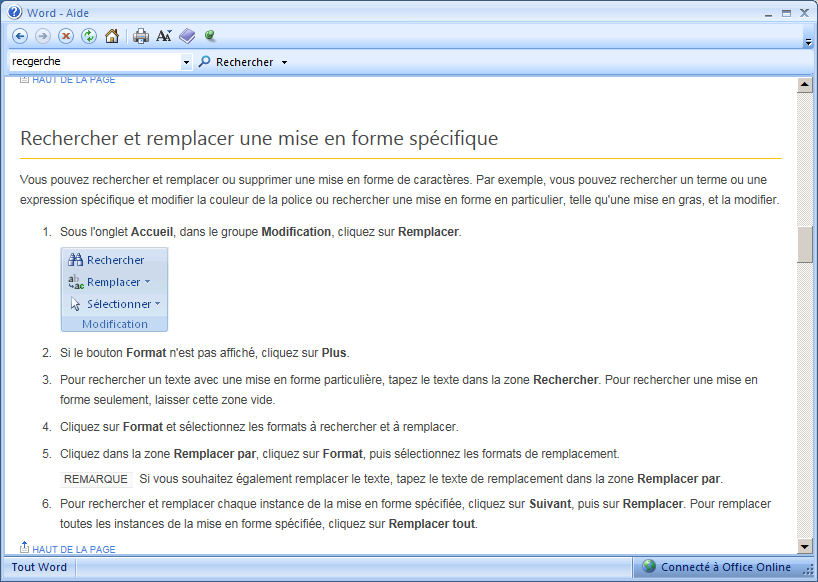Close the Word Aide window
Image resolution: width=818 pixels, height=582 pixels.
tap(804, 13)
